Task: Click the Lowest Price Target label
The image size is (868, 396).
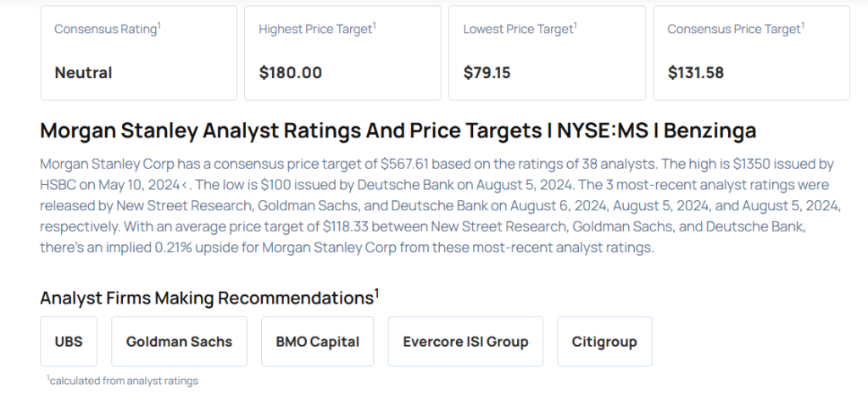Action: [x=520, y=29]
